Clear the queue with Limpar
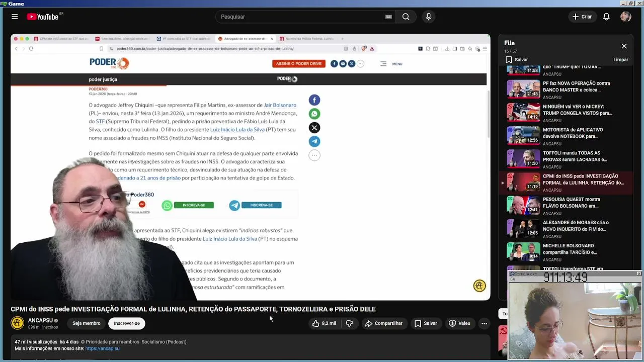The width and height of the screenshot is (644, 362). coord(621,60)
